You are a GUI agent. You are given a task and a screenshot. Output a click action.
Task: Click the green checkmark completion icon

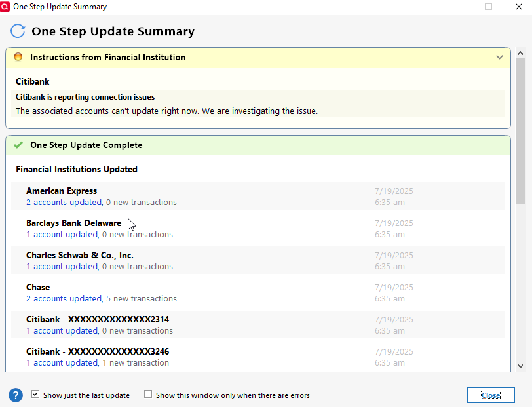point(18,145)
